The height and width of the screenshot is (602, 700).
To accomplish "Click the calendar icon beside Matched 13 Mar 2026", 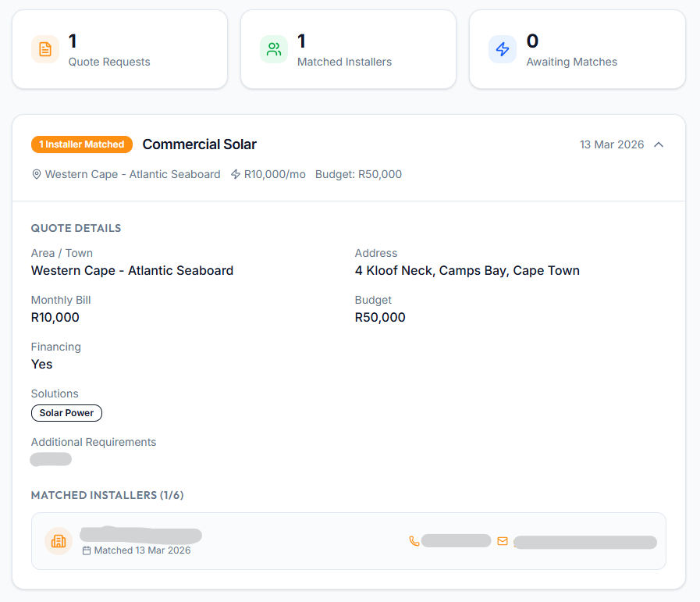I will coord(87,550).
